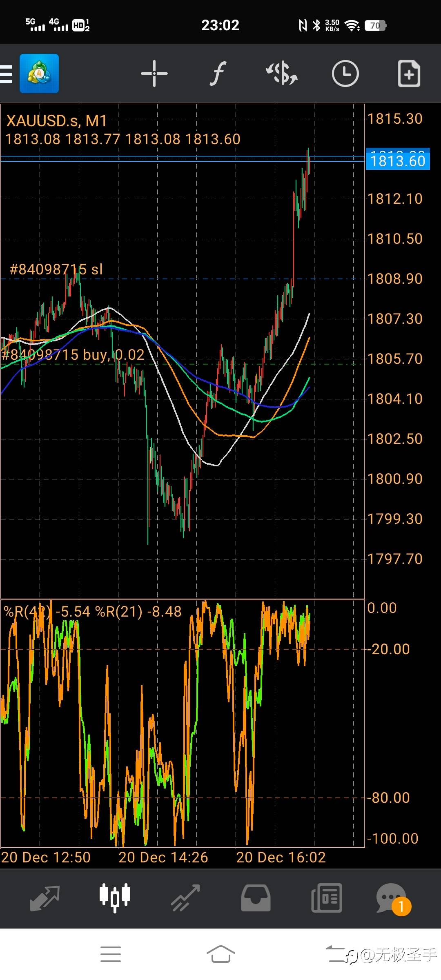The height and width of the screenshot is (980, 441).
Task: Select the #84098715 sl stop-loss line
Action: coord(56,269)
